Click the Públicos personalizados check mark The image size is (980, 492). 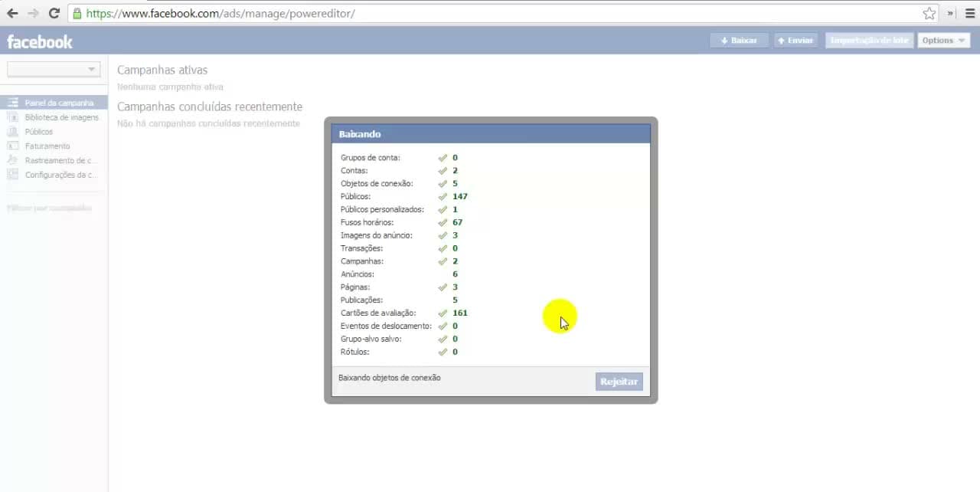click(443, 210)
